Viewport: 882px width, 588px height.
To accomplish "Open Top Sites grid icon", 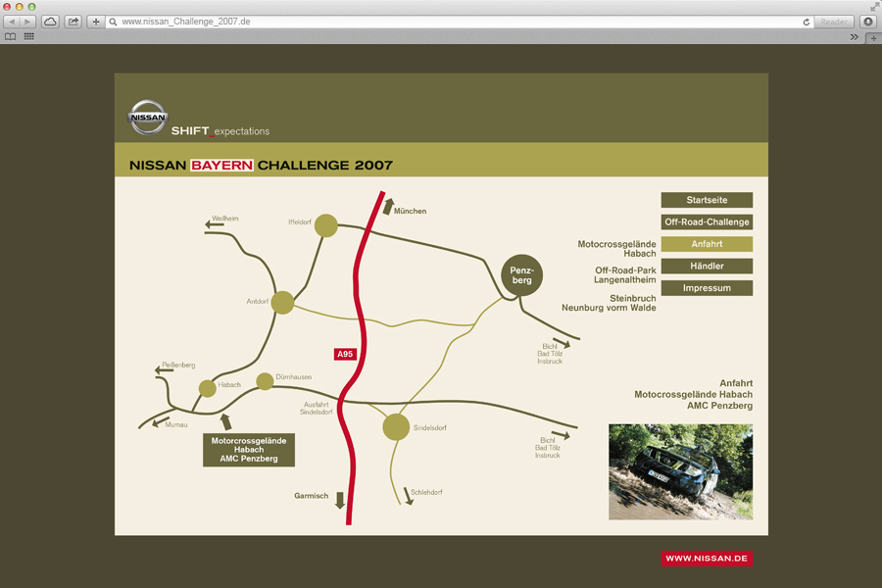I will (x=28, y=36).
